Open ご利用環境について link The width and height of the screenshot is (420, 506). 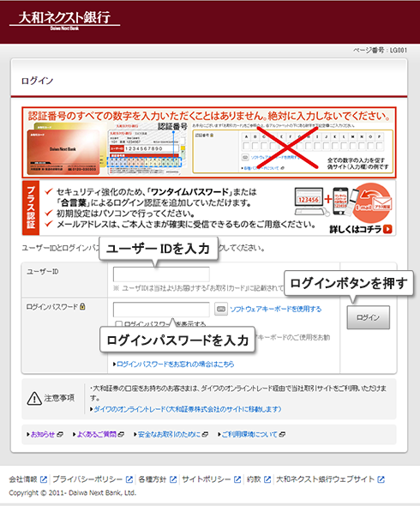pyautogui.click(x=249, y=435)
